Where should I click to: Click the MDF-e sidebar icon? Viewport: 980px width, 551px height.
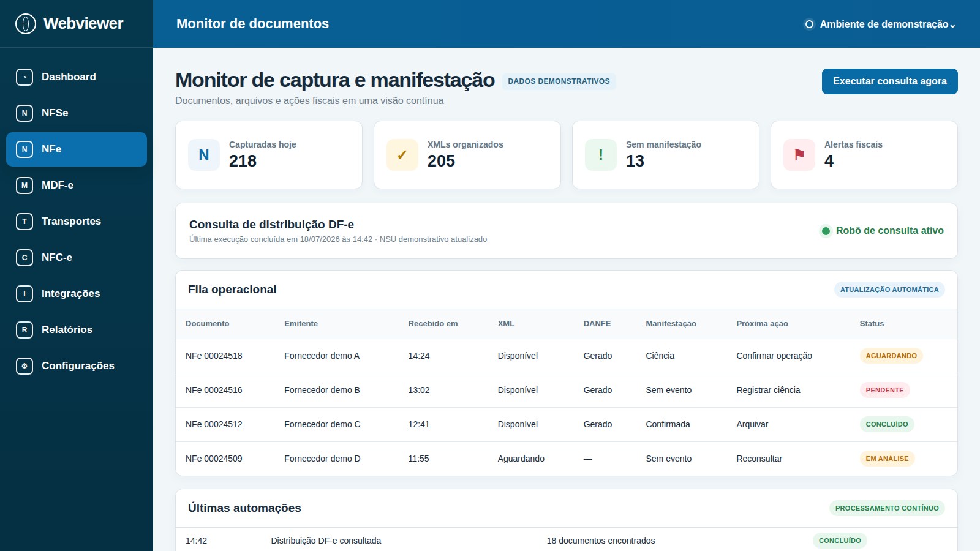pyautogui.click(x=24, y=186)
